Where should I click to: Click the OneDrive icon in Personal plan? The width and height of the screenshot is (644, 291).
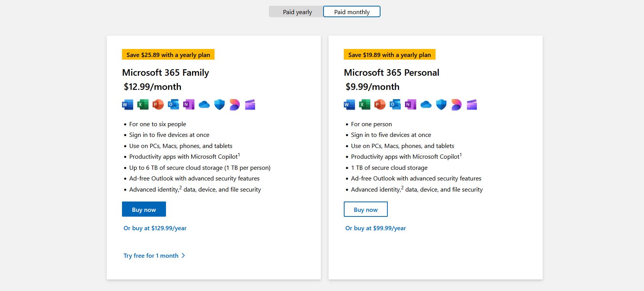426,104
